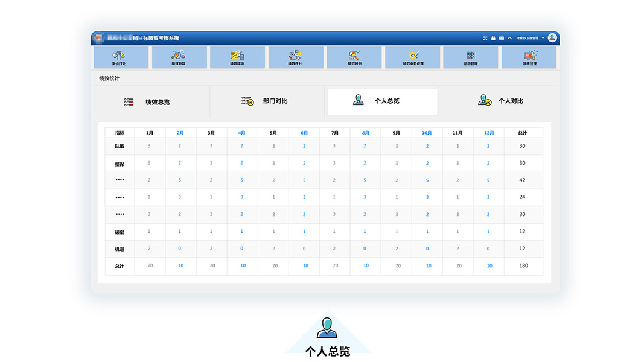This screenshot has height=362, width=644.
Task: Switch to the 个人对比 tab
Action: [499, 101]
